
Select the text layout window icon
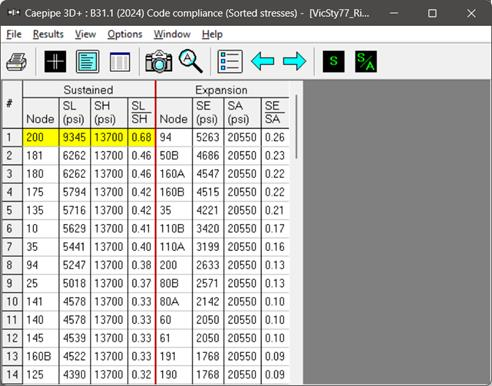(87, 61)
